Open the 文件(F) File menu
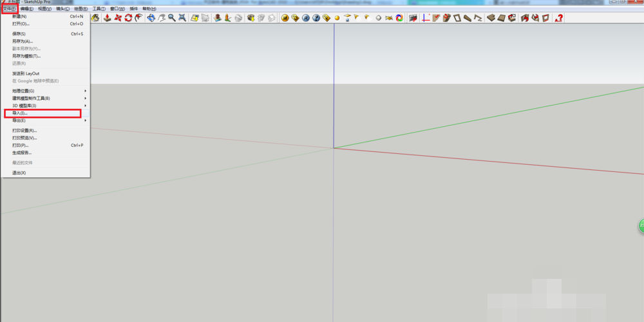644x322 pixels. 10,8
